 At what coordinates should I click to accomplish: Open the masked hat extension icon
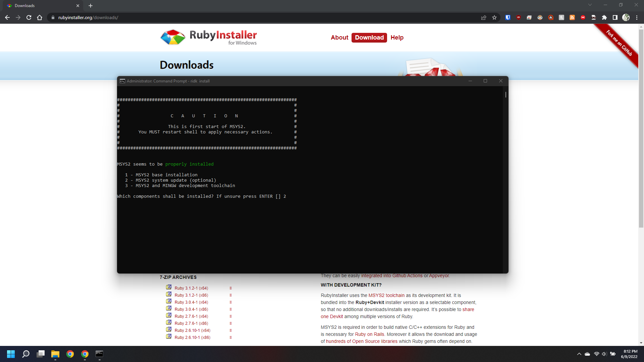pos(594,17)
